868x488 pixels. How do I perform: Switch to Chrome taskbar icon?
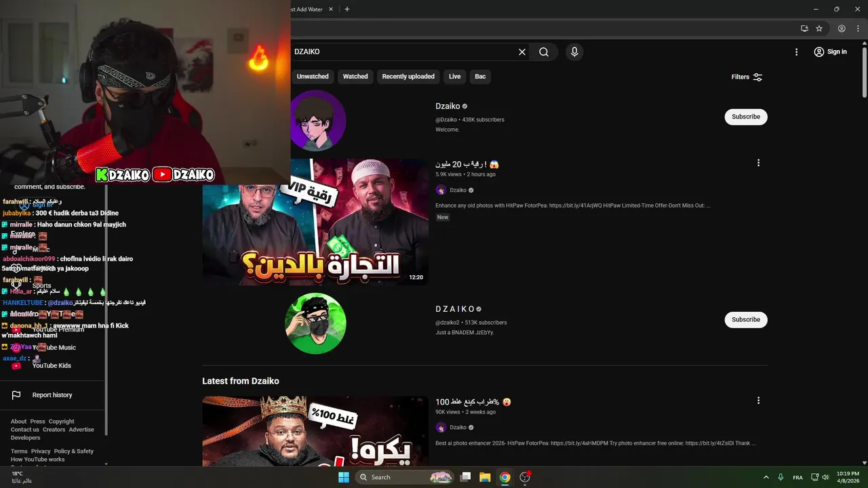point(505,477)
